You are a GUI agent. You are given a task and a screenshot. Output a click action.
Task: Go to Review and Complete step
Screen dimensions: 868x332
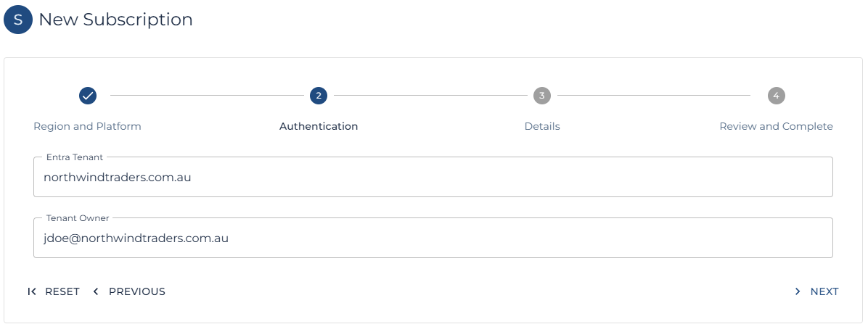pos(776,126)
